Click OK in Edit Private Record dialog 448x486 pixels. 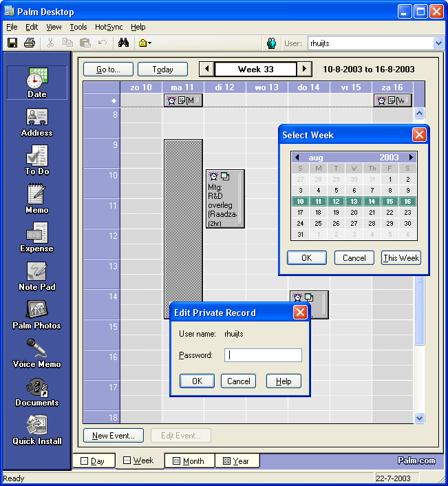coord(197,381)
